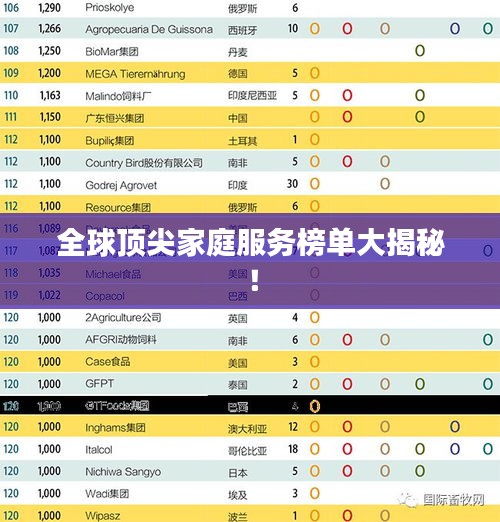
Task: Select the Copacol name cell
Action: click(x=105, y=296)
